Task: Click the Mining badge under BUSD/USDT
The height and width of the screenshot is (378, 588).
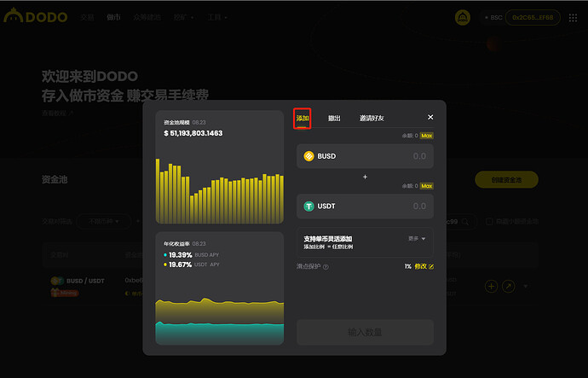Action: tap(65, 293)
